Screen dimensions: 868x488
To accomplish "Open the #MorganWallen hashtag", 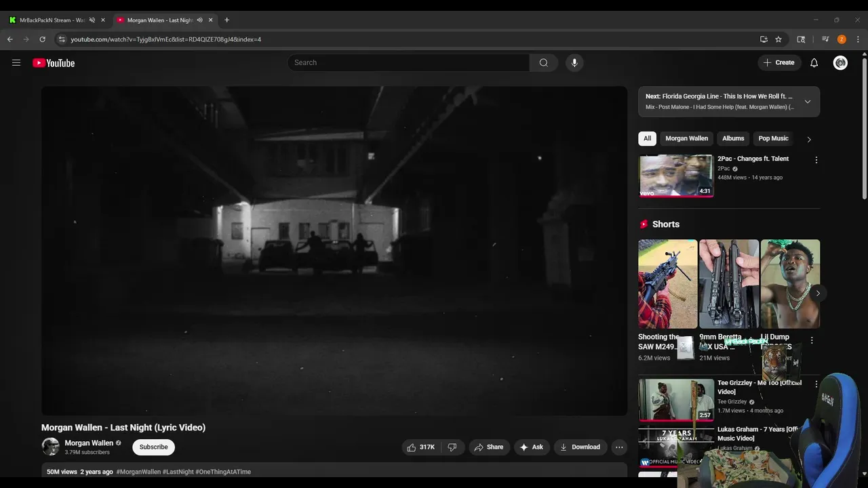I will coord(138,472).
